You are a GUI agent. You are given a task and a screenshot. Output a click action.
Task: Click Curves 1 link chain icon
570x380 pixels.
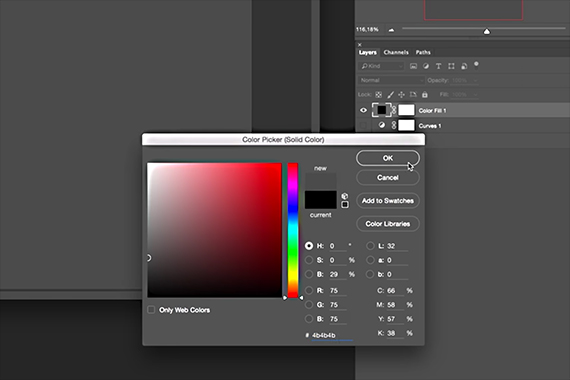[394, 125]
